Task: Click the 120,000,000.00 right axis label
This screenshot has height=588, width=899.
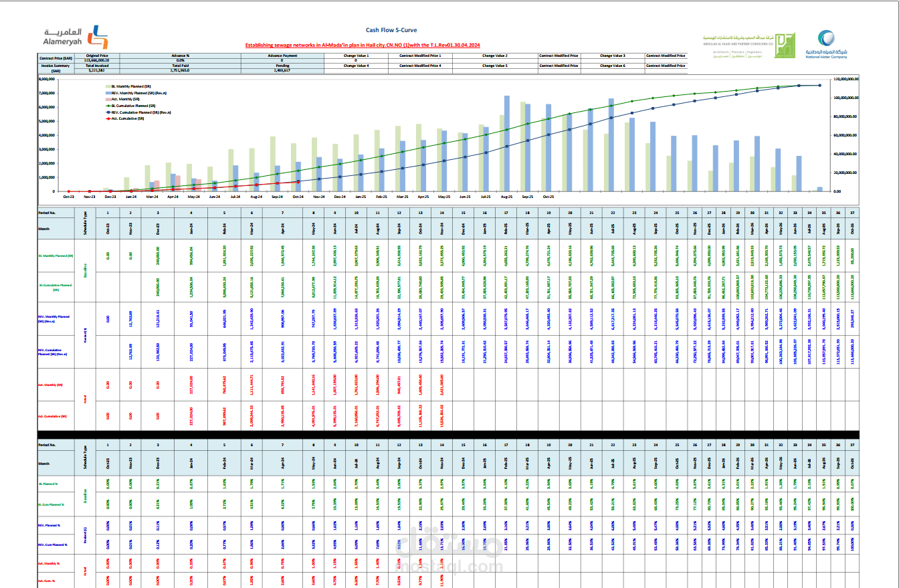Action: (x=845, y=79)
